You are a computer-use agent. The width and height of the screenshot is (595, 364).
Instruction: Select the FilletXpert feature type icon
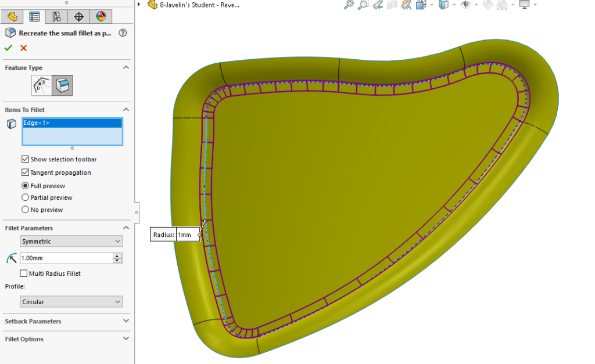(62, 85)
